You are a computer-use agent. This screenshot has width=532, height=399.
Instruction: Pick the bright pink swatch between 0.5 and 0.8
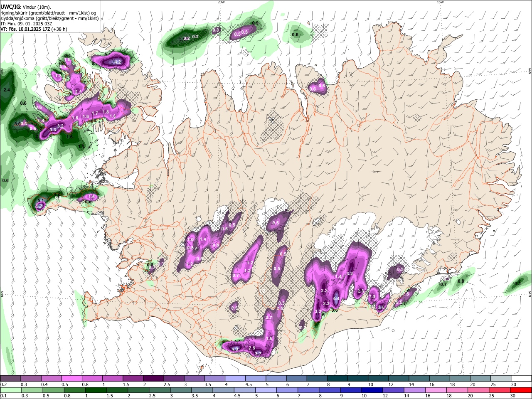[72, 379]
